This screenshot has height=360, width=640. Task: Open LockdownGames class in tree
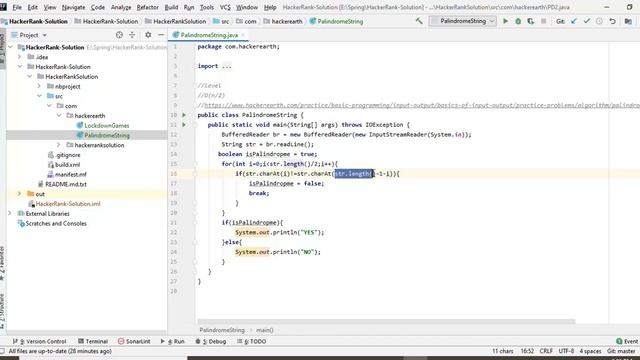pos(107,126)
